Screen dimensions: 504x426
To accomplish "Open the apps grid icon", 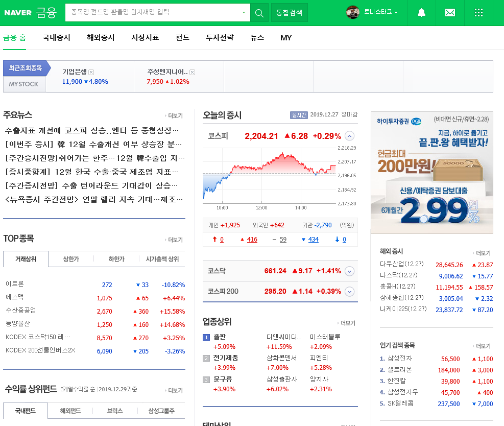I will point(478,13).
